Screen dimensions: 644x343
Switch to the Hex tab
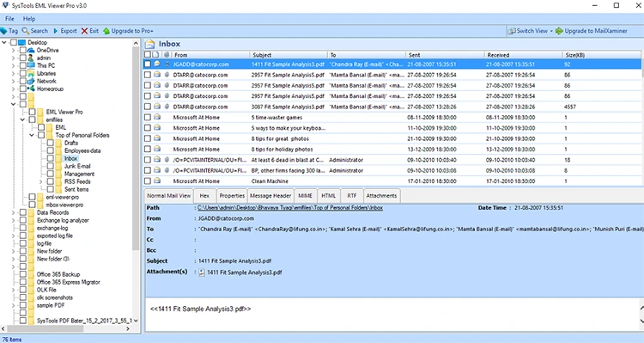point(204,196)
